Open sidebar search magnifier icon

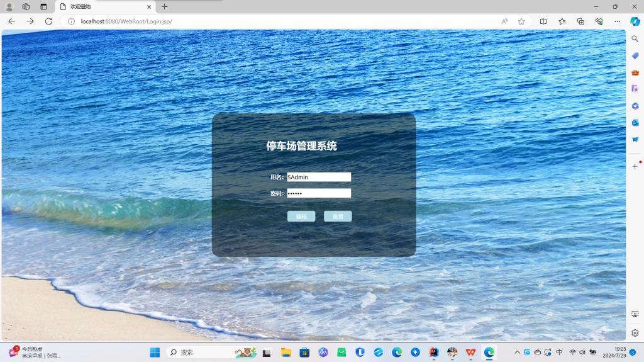point(635,39)
